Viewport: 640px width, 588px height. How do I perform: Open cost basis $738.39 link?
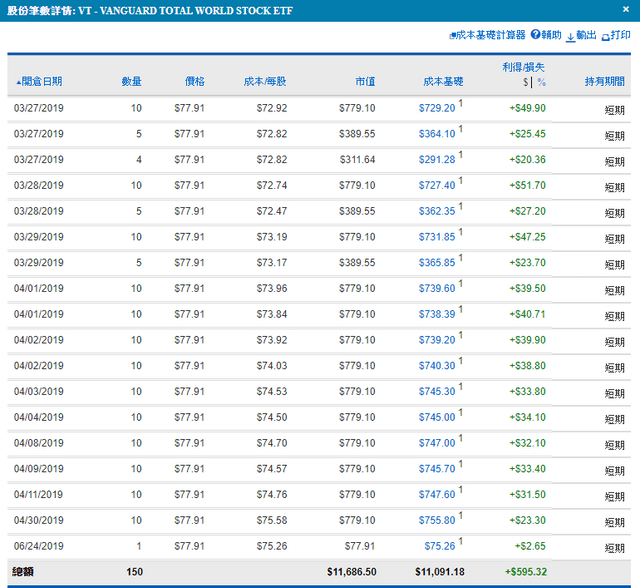pyautogui.click(x=437, y=314)
